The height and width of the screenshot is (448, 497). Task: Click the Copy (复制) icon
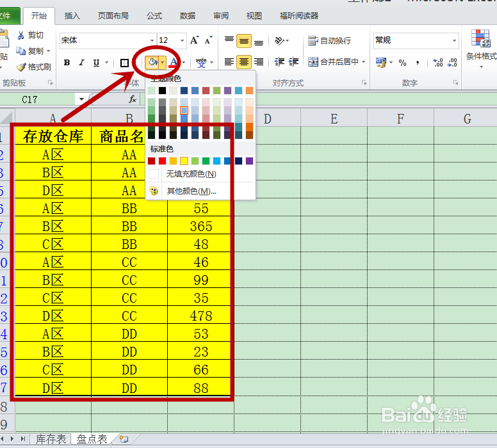tap(21, 51)
